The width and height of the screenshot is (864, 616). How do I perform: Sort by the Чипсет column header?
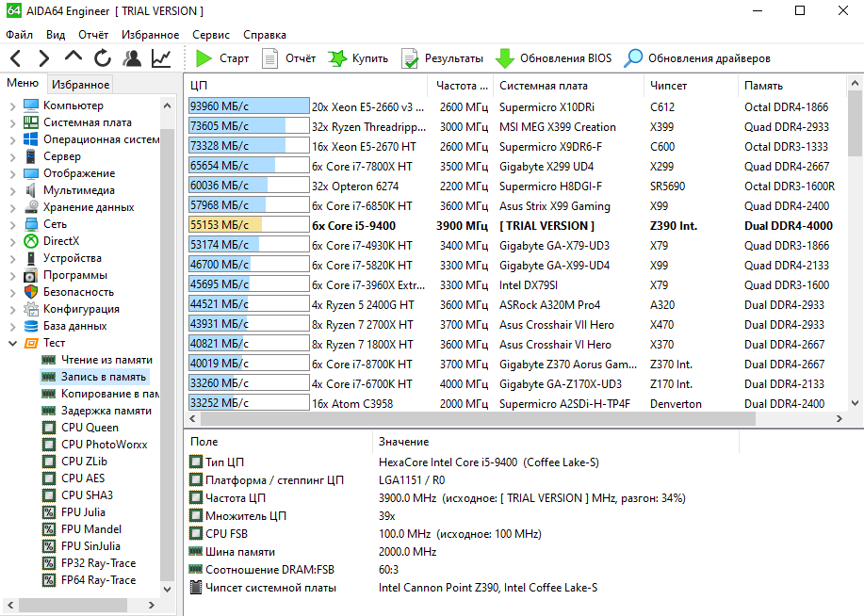[691, 86]
